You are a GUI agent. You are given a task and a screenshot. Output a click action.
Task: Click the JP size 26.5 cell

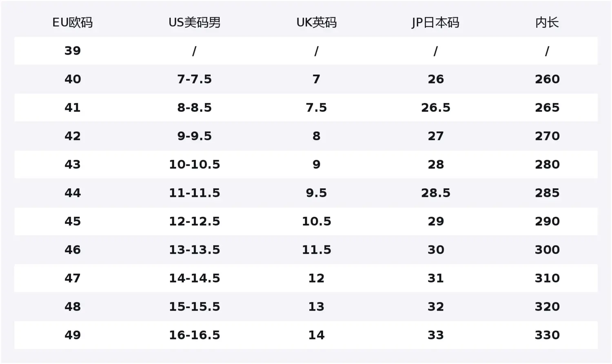click(x=435, y=108)
